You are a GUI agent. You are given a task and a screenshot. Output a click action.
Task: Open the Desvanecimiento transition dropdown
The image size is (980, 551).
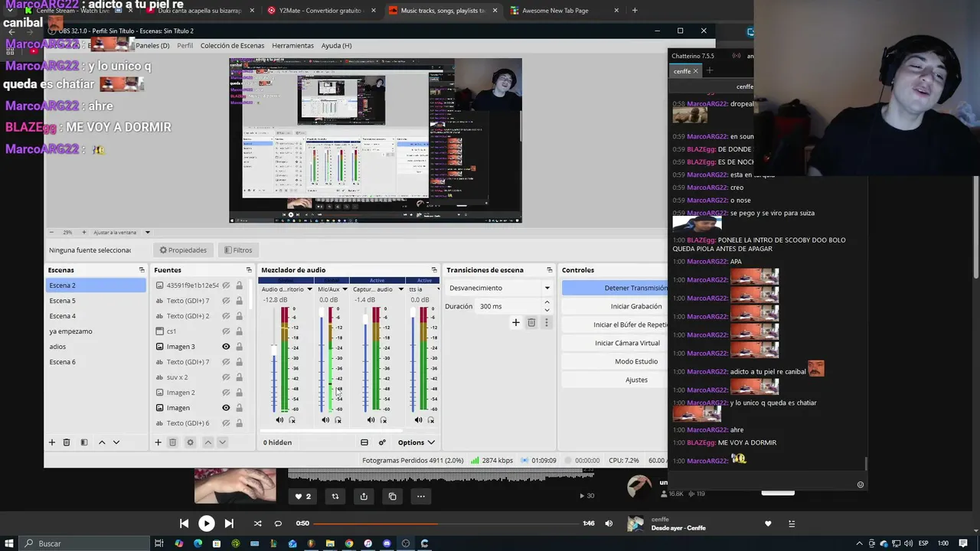tap(499, 288)
